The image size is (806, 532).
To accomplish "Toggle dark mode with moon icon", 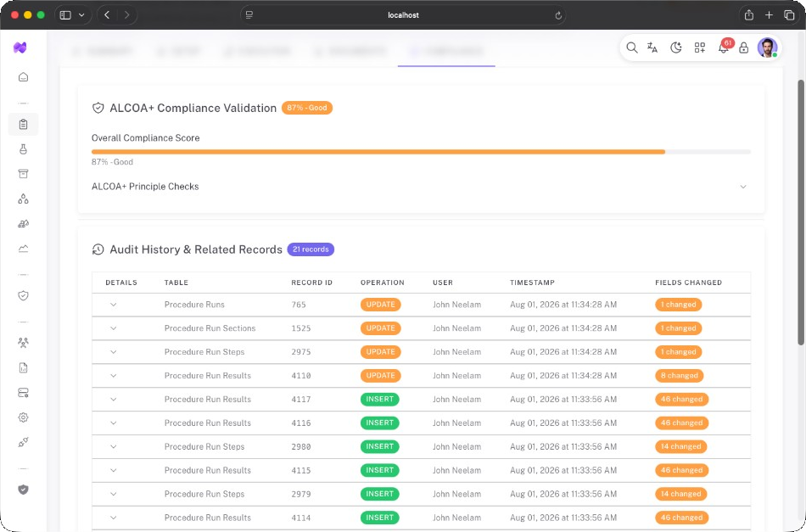I will click(x=676, y=48).
